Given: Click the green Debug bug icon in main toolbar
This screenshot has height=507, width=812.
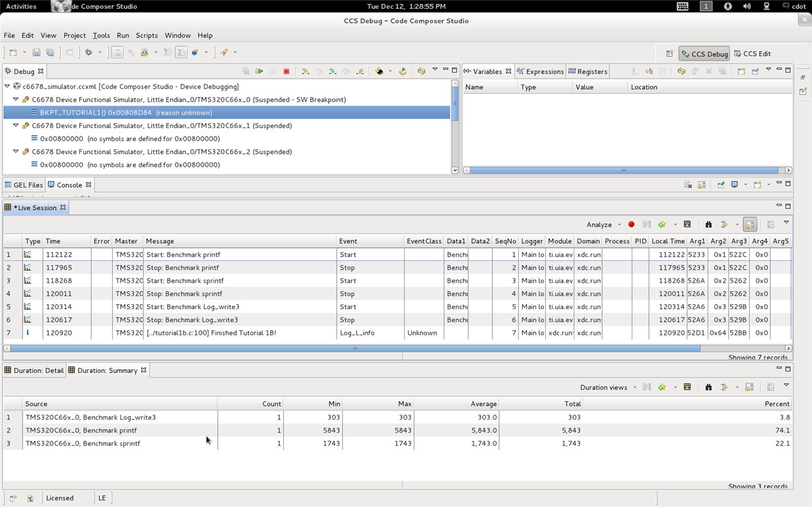Looking at the screenshot, I should [88, 53].
